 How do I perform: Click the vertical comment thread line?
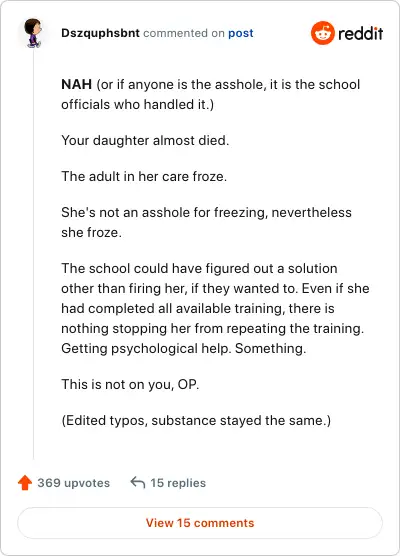(x=33, y=254)
